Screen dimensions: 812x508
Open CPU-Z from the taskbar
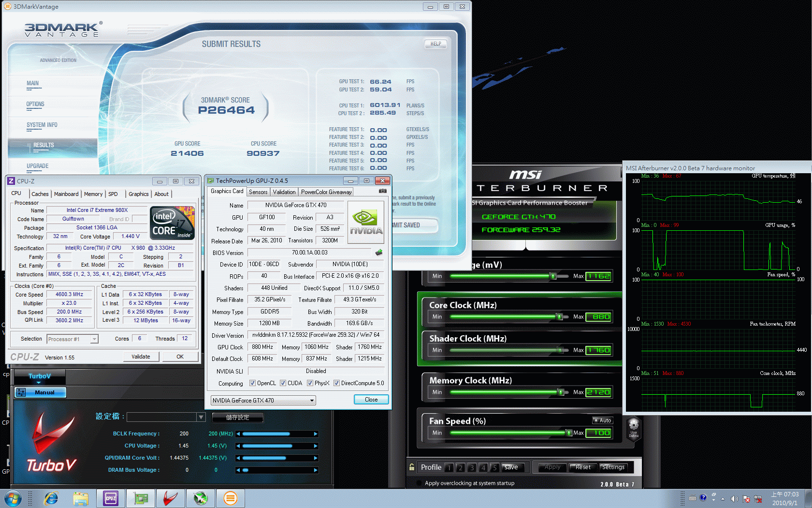click(x=111, y=498)
